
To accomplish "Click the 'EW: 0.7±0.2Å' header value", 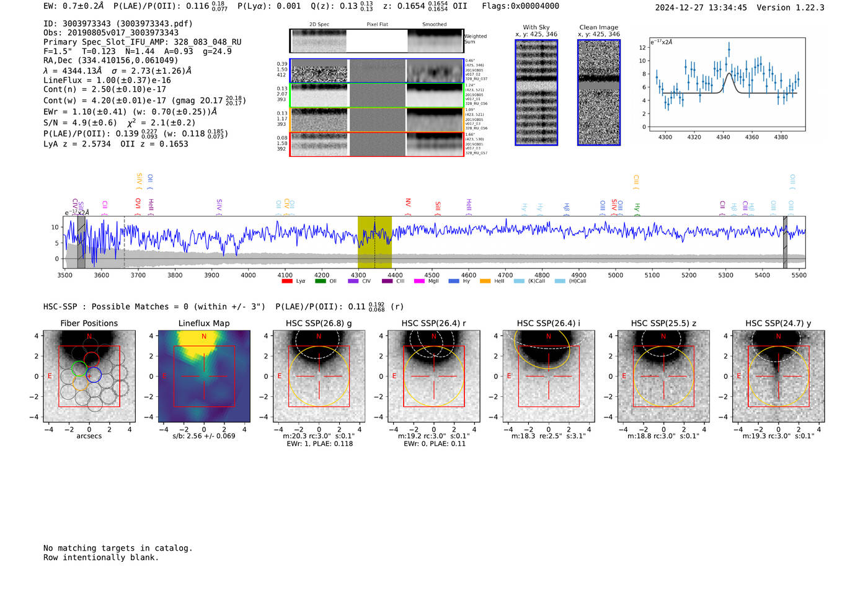I will pyautogui.click(x=74, y=6).
